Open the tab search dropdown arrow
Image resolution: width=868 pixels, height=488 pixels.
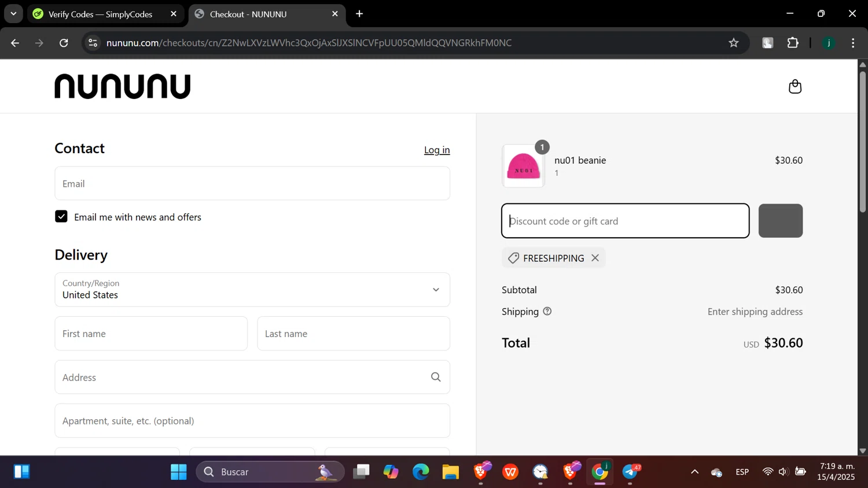13,14
